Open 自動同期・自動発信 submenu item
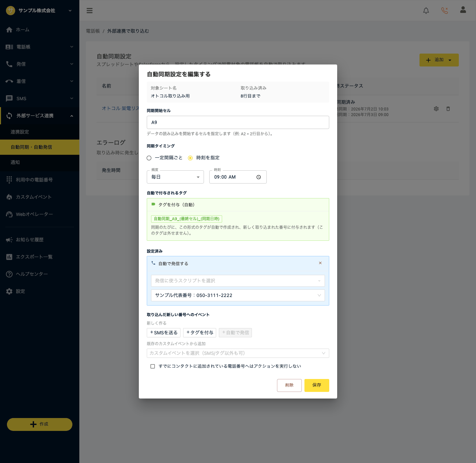The width and height of the screenshot is (476, 463). pos(40,147)
